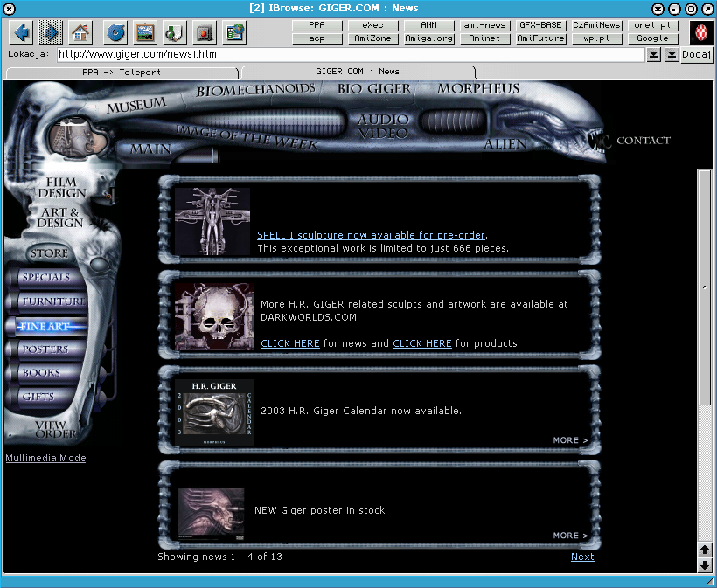Click the vertical scrollbar thumb

[704, 287]
